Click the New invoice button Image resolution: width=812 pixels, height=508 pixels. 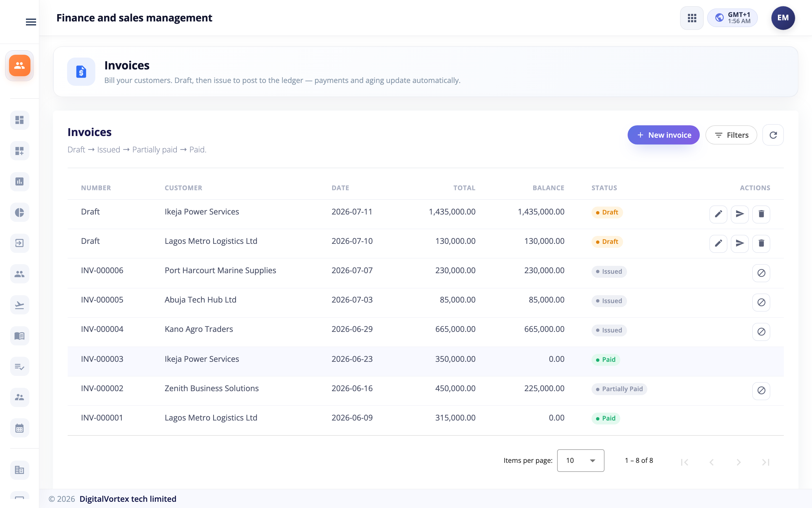[663, 135]
